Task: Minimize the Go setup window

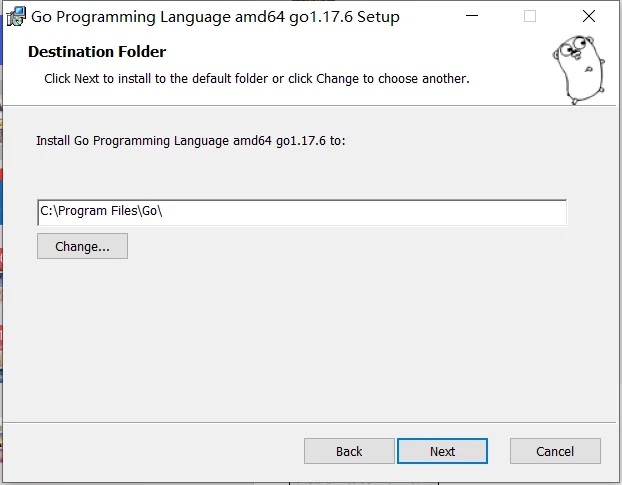Action: click(472, 16)
